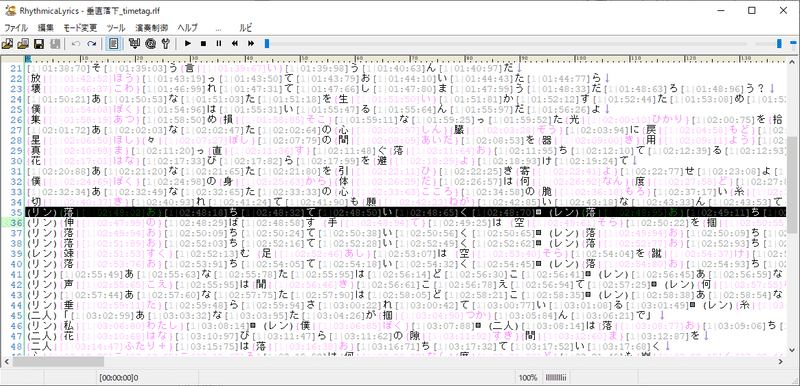The image size is (800, 386).
Task: Click the rewind playback button
Action: [x=235, y=44]
